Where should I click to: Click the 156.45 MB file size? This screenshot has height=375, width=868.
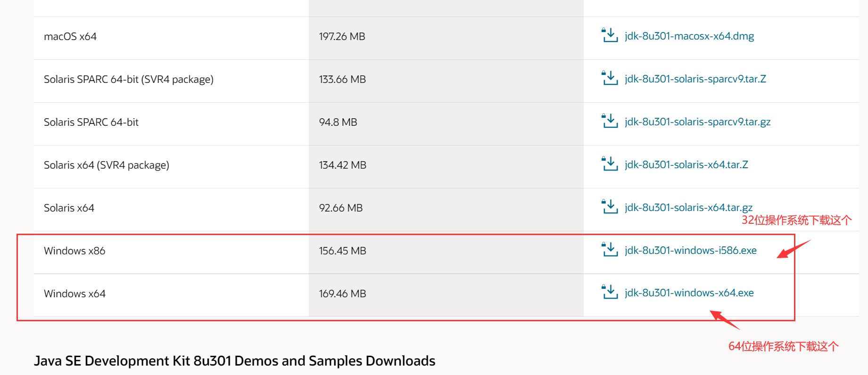pos(342,251)
